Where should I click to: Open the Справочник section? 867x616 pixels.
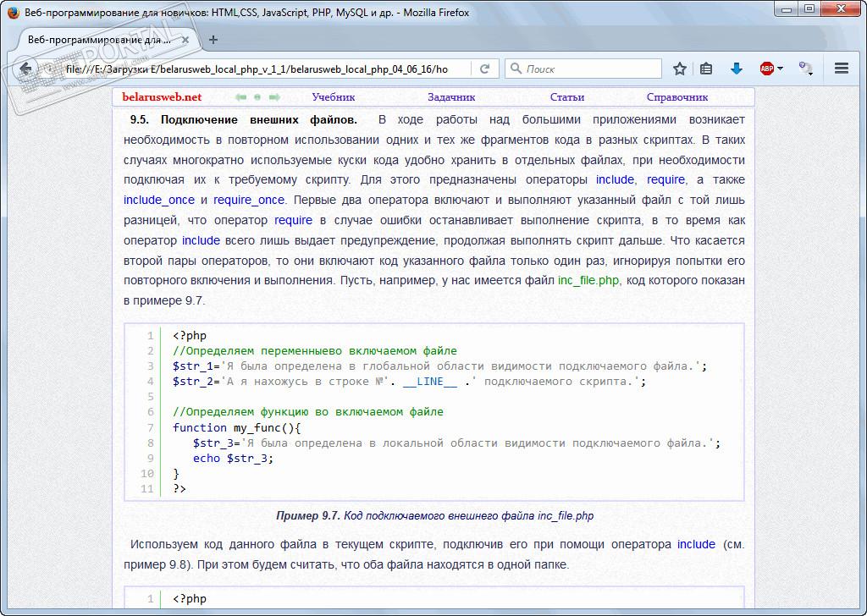click(676, 97)
